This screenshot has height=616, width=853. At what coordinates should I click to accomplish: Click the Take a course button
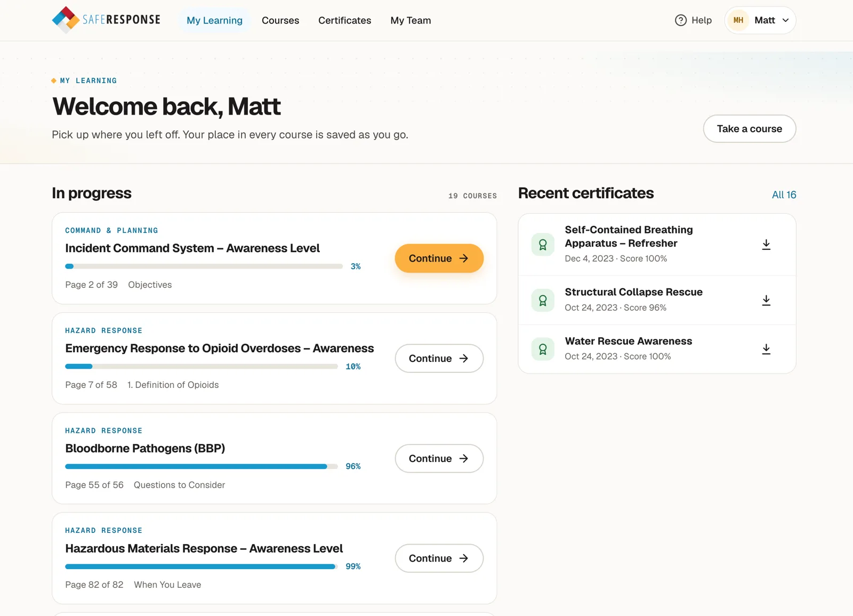click(x=750, y=128)
